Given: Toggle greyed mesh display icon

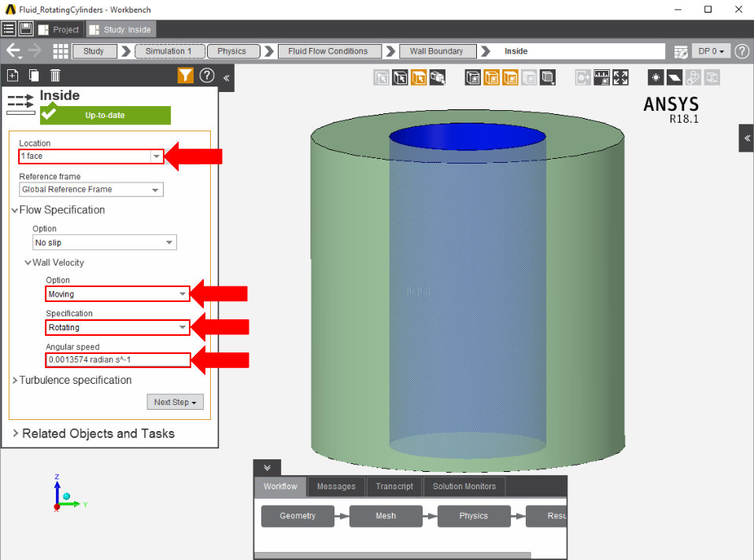Looking at the screenshot, I should [x=529, y=77].
